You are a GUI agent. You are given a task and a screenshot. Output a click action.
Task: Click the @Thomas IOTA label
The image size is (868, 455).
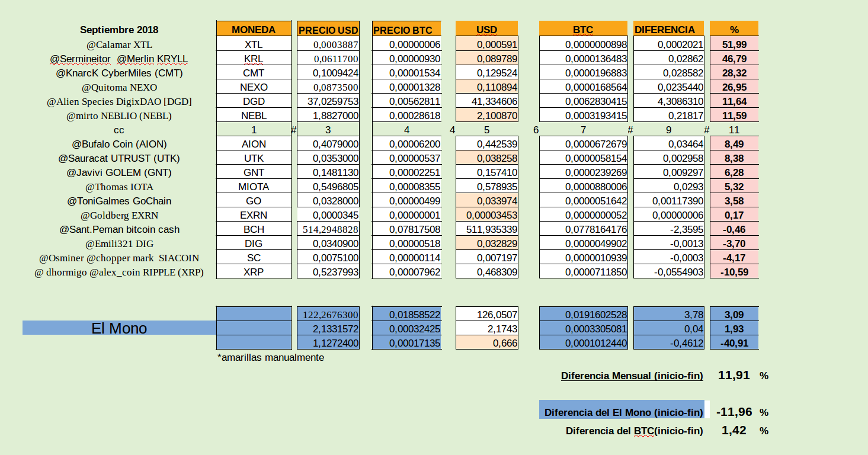tap(119, 187)
